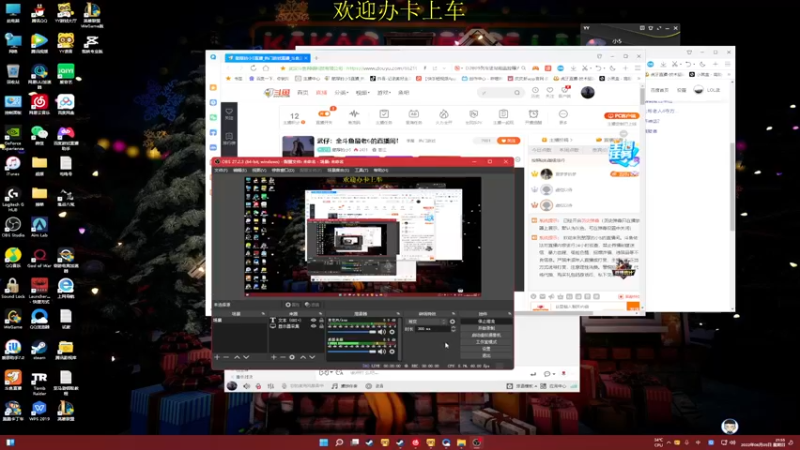Mute the first audio mixer track
Image resolution: width=800 pixels, height=450 pixels.
[382, 332]
